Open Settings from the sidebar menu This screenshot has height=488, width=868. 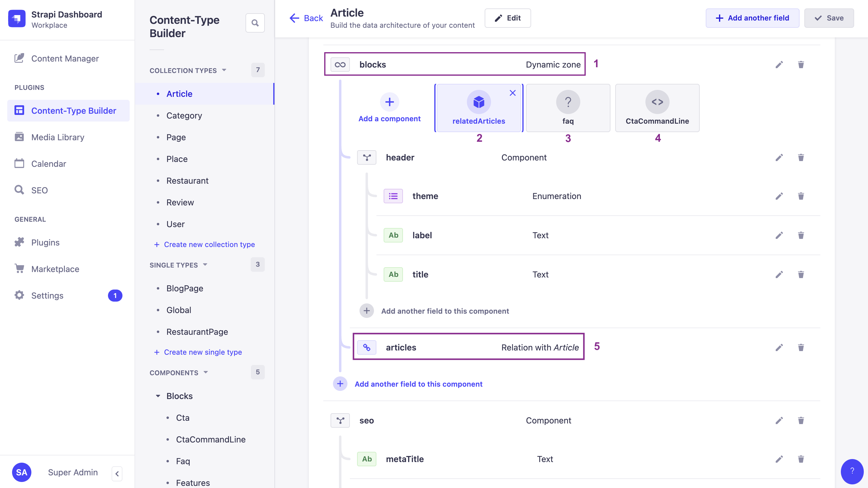click(48, 295)
